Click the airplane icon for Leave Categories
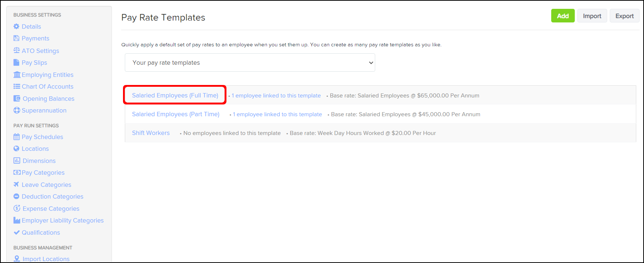The height and width of the screenshot is (263, 644). point(16,184)
